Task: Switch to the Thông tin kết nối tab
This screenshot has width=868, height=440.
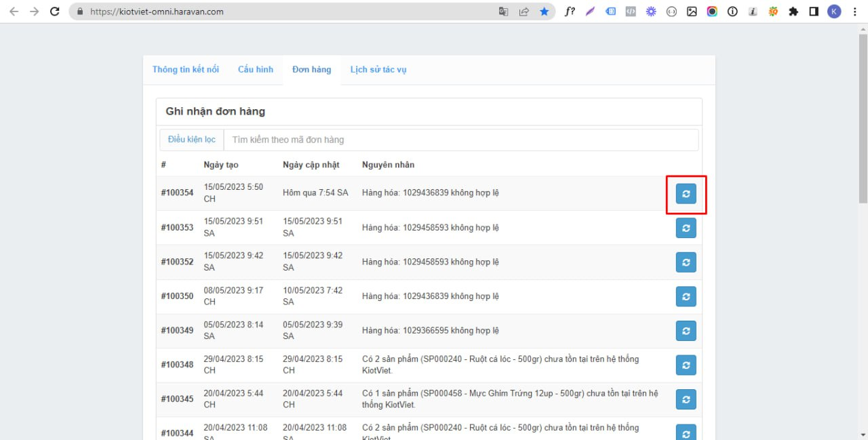Action: [186, 69]
